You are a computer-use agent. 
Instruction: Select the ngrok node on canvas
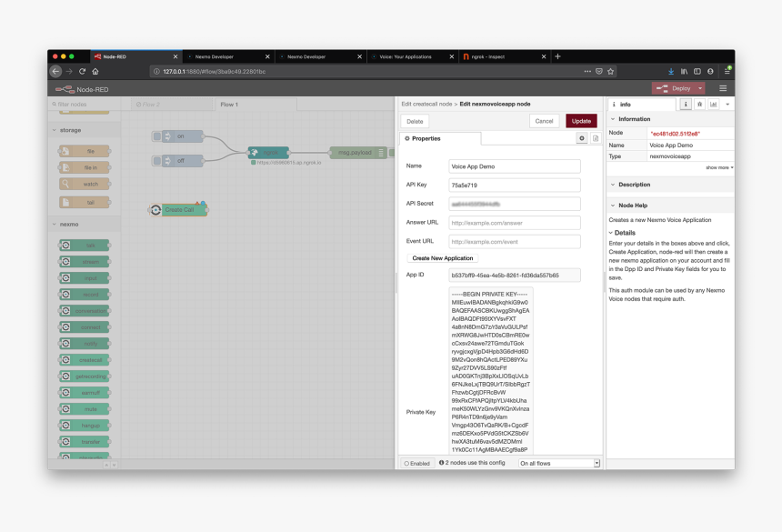tap(268, 152)
